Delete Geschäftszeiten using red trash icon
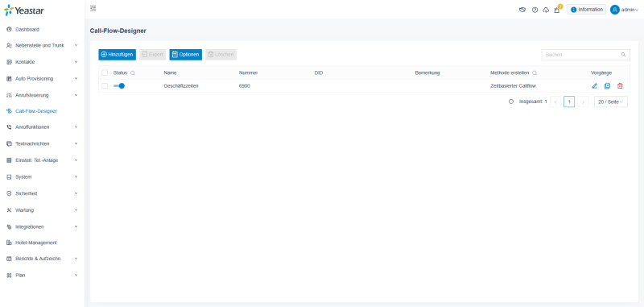 pyautogui.click(x=620, y=86)
